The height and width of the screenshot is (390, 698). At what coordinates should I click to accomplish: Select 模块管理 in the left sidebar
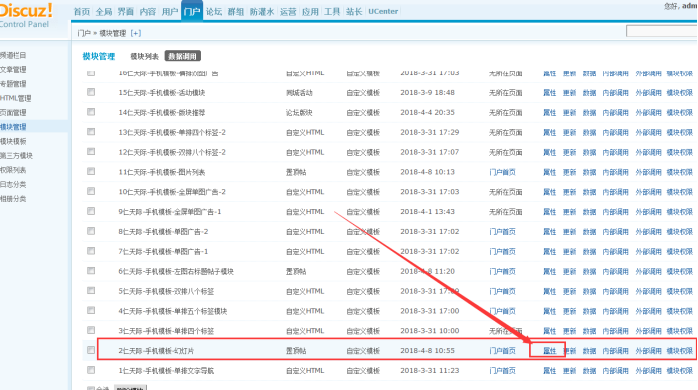pos(13,127)
